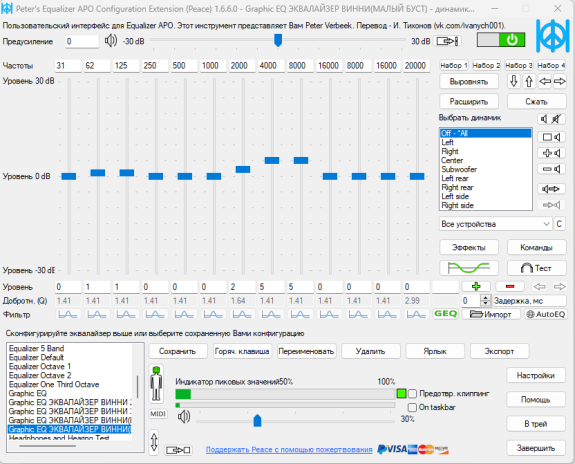Click the speaker copy arrow icon
The width and height of the screenshot is (575, 464).
coord(552,189)
